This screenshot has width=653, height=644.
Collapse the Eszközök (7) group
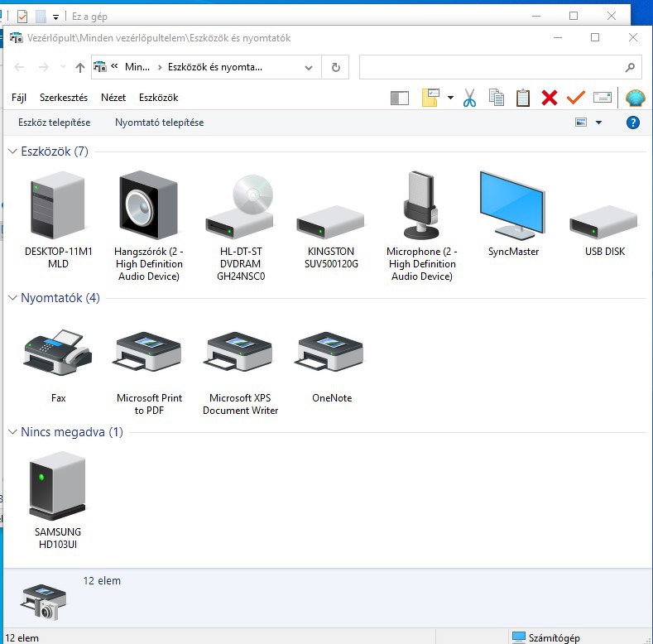coord(12,151)
